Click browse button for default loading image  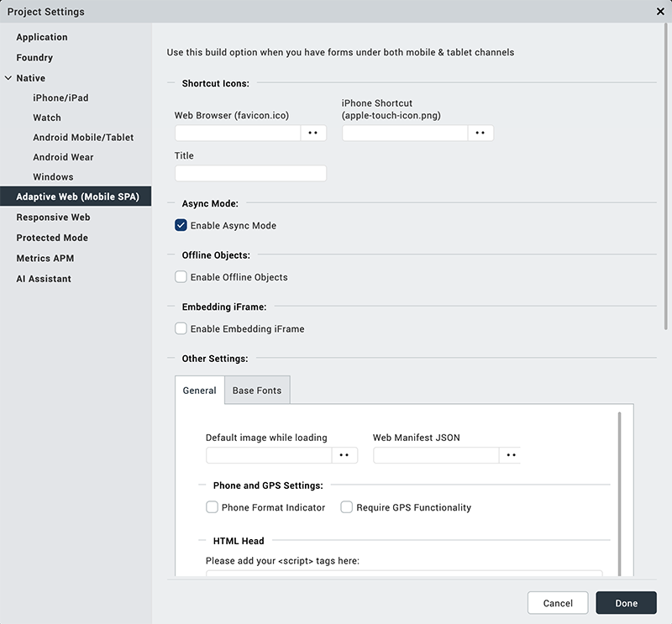[x=344, y=455]
